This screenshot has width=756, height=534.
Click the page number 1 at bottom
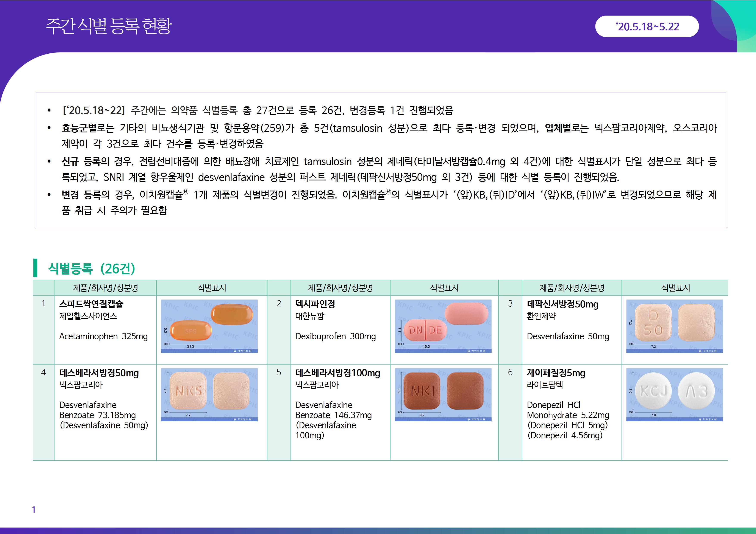[x=34, y=510]
